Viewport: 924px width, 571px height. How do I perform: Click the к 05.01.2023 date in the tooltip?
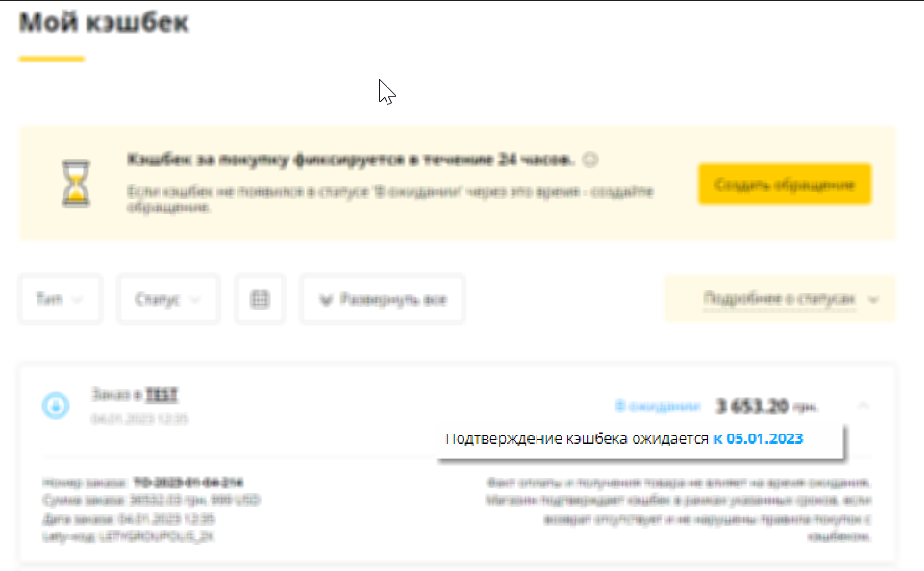pyautogui.click(x=758, y=439)
